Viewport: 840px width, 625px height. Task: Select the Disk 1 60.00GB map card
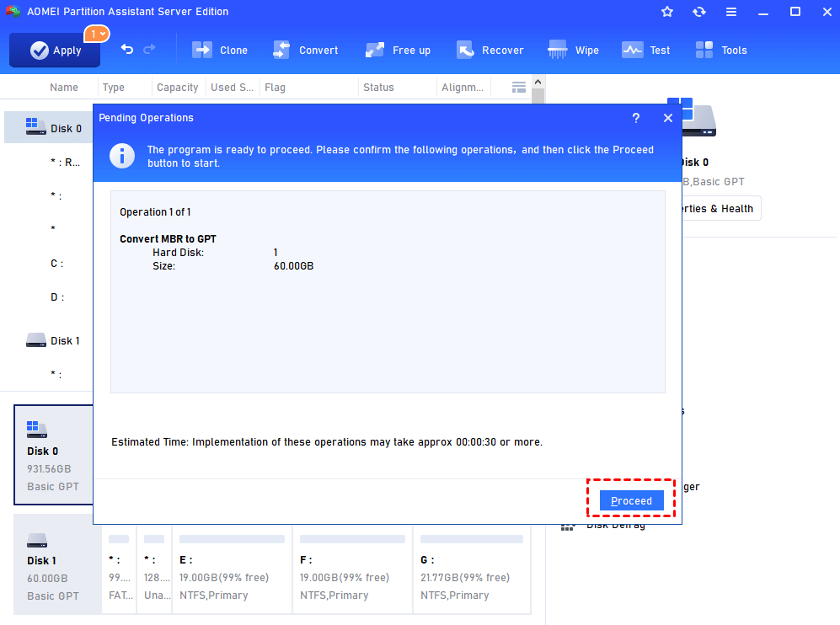tap(57, 564)
